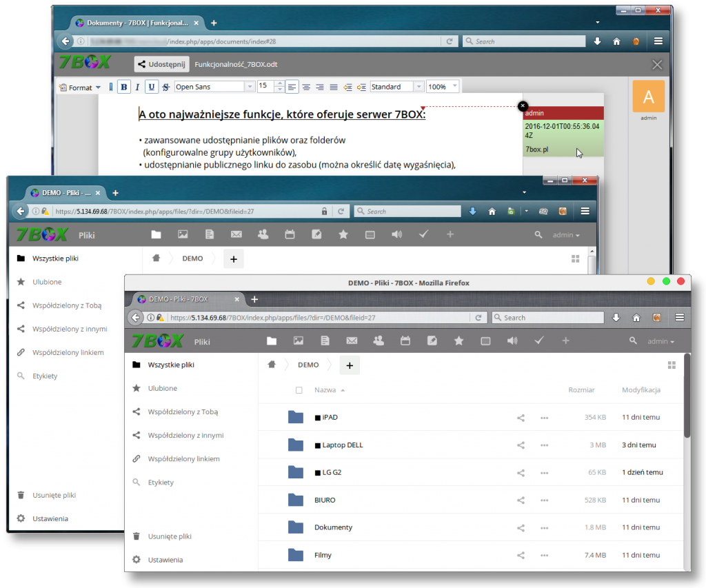706x588 pixels.
Task: Toggle bold formatting in the document editor
Action: (123, 86)
